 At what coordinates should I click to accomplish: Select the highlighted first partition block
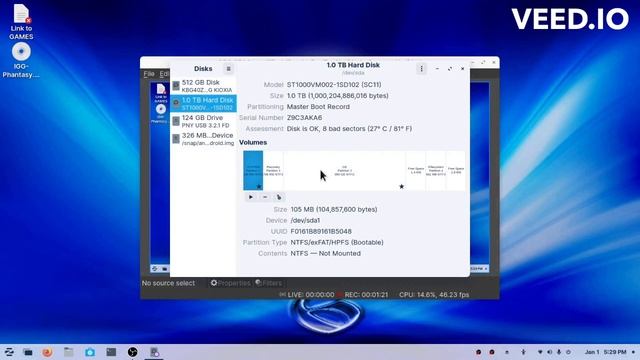(x=253, y=171)
